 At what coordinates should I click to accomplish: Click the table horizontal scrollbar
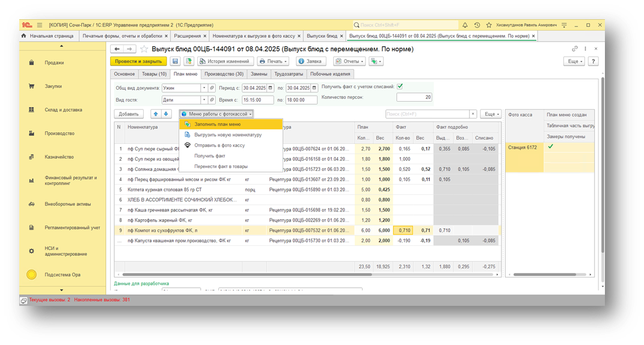[x=247, y=275]
